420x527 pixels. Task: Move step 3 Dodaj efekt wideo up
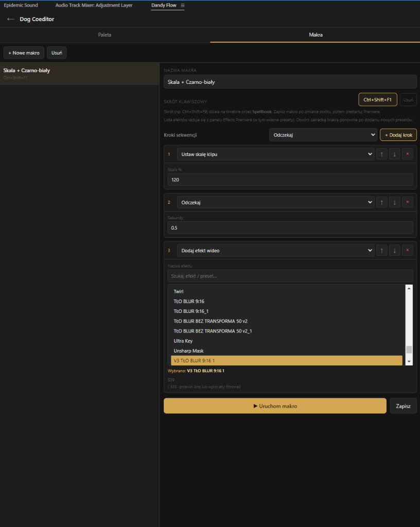pos(382,251)
